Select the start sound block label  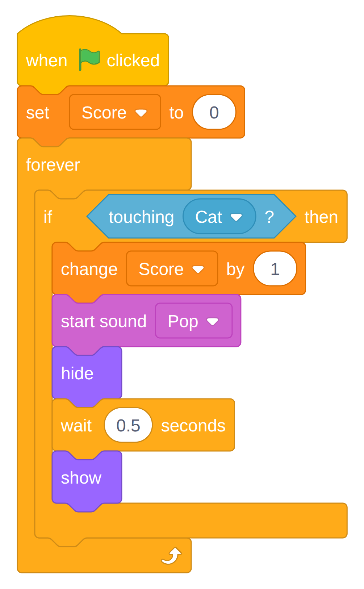104,321
